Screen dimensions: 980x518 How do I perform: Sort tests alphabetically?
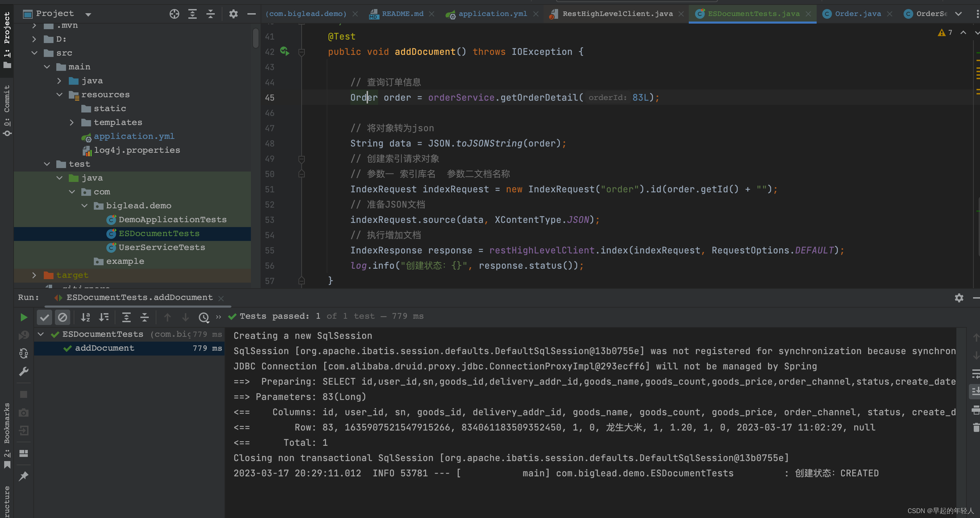point(85,317)
